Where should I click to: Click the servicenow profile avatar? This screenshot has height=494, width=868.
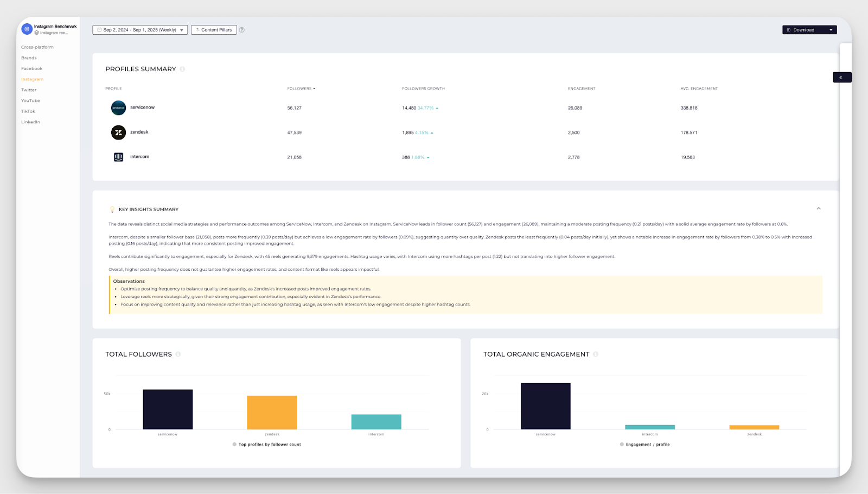click(118, 108)
